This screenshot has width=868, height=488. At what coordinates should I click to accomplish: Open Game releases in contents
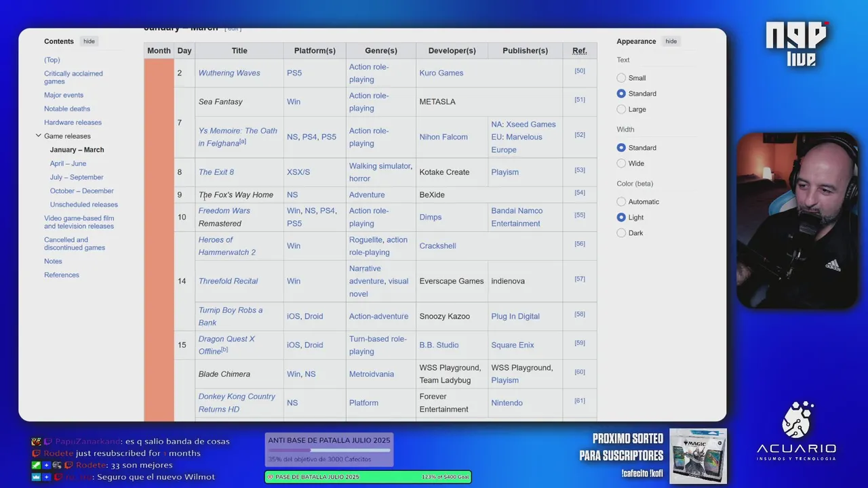point(67,136)
